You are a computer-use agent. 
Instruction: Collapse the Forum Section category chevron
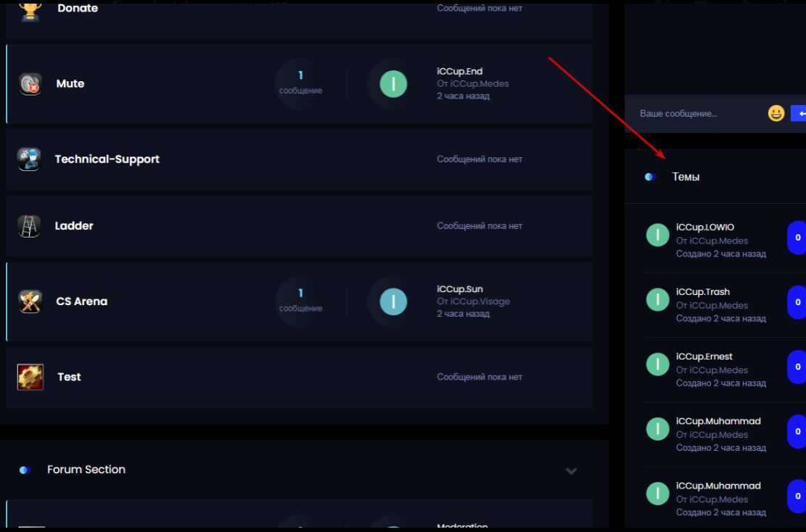571,471
